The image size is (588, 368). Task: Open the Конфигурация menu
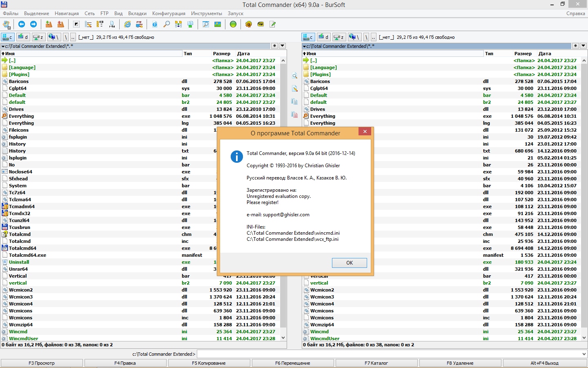pyautogui.click(x=169, y=13)
